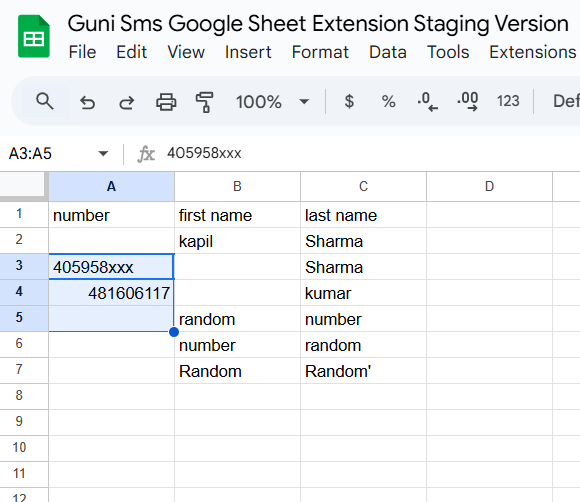Viewport: 580px width, 502px height.
Task: Select cell containing kapil
Action: point(237,241)
